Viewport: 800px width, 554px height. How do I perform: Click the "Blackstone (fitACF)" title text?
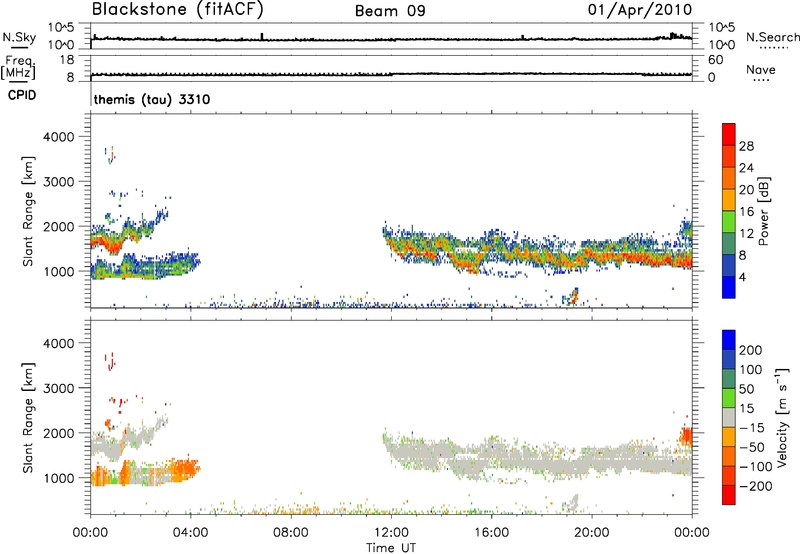[178, 10]
